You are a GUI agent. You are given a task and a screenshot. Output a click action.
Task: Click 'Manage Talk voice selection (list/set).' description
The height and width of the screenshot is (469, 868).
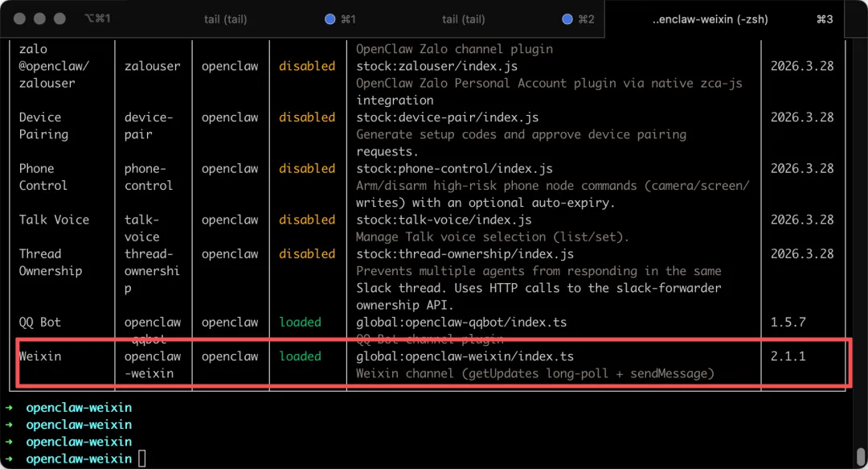coord(493,237)
